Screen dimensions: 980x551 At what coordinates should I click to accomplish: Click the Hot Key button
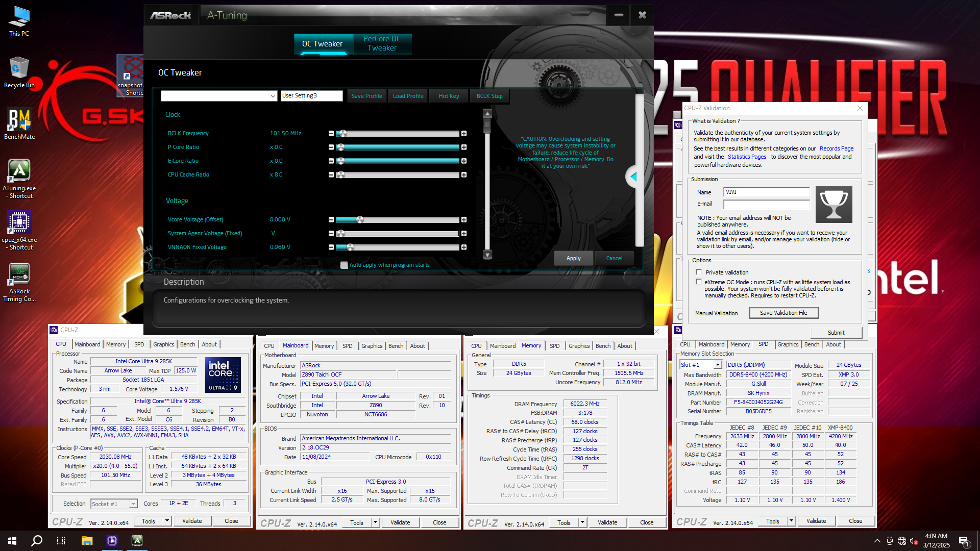pyautogui.click(x=449, y=96)
